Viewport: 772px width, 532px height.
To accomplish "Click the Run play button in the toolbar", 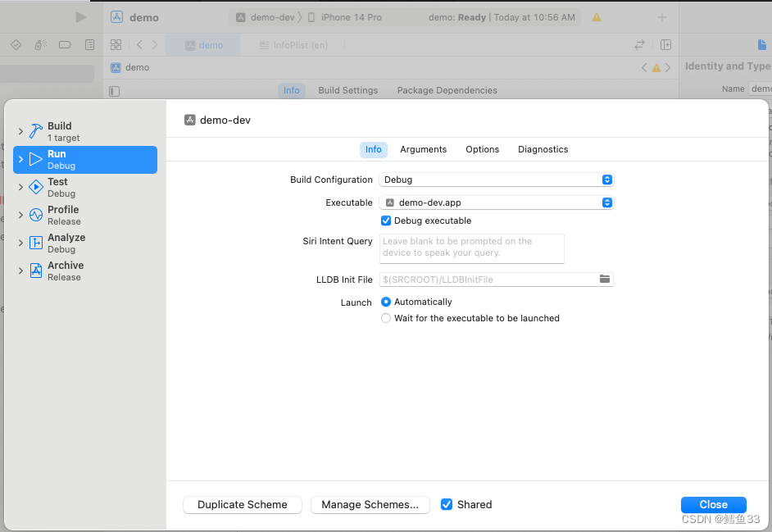I will pos(79,16).
